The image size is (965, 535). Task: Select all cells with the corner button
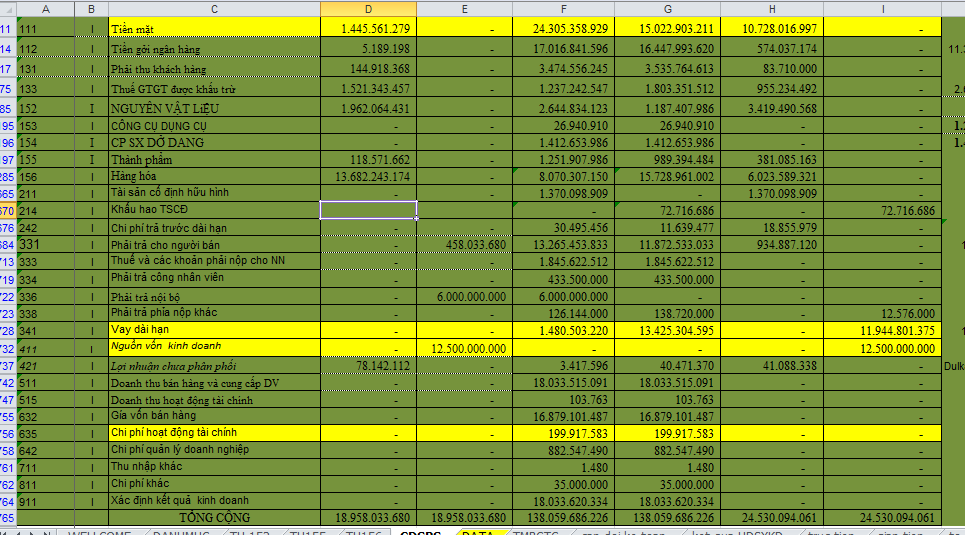[x=7, y=9]
